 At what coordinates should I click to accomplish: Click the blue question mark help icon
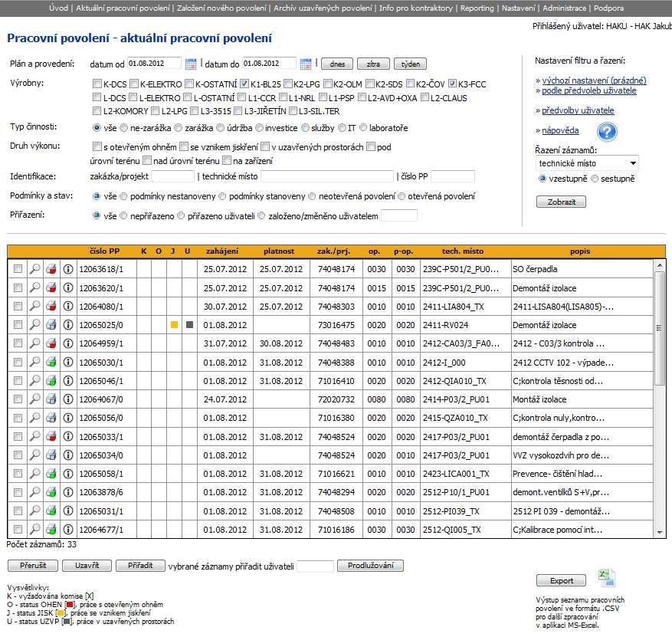[x=607, y=132]
